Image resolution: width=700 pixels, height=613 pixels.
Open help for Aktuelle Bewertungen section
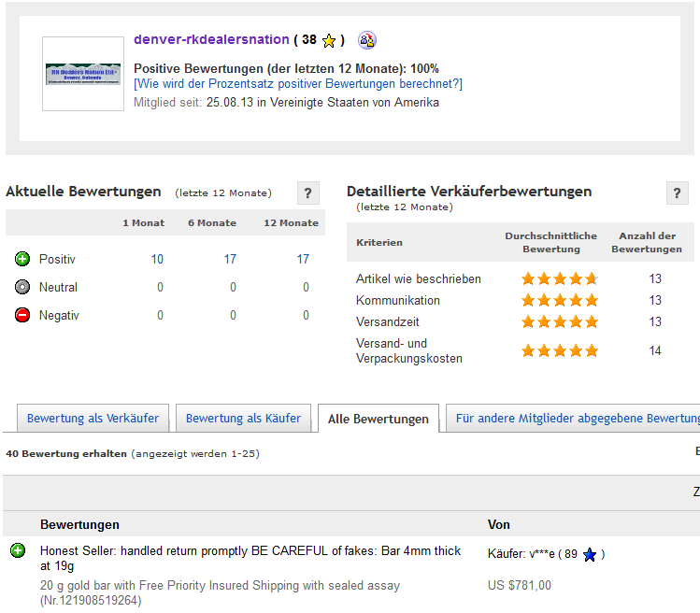[x=308, y=193]
